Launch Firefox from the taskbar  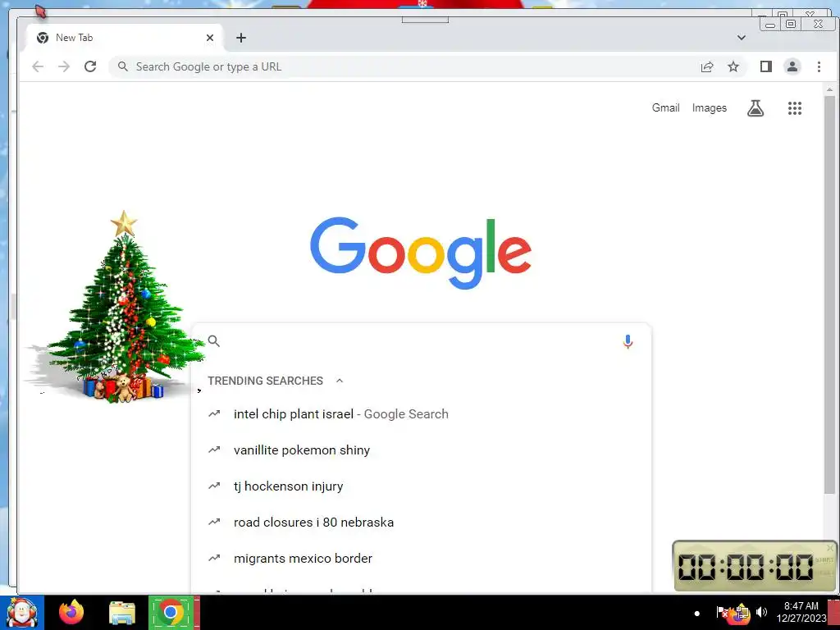(71, 612)
